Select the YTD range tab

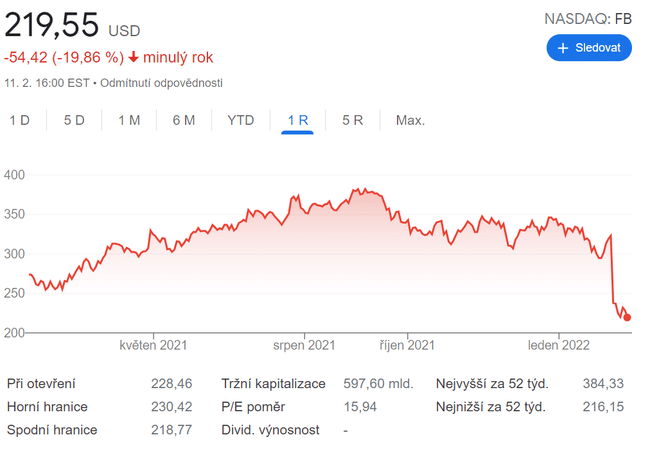(241, 120)
